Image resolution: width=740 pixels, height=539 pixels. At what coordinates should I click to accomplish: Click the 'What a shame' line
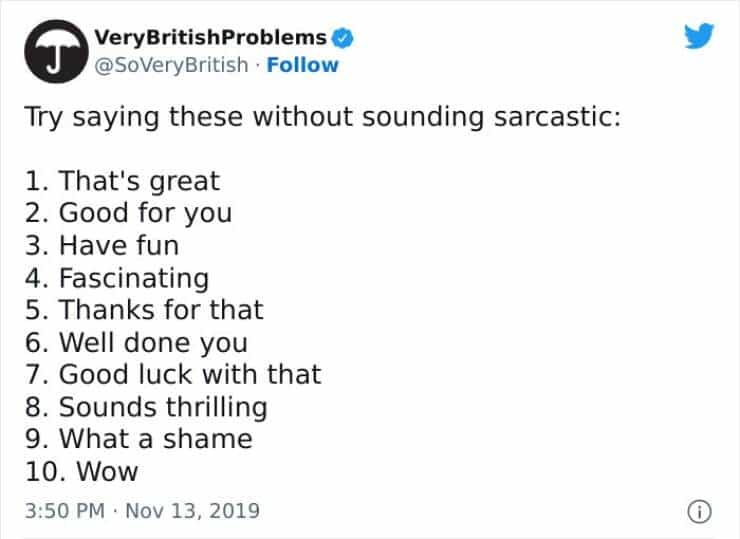click(136, 439)
